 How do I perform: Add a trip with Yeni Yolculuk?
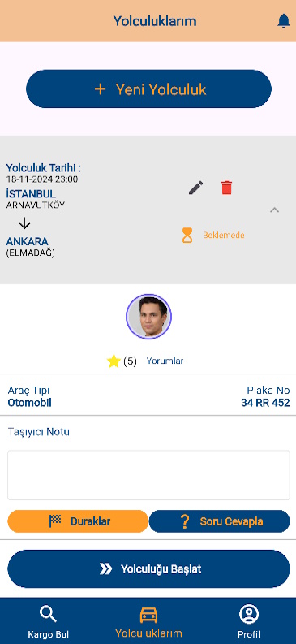pos(148,89)
